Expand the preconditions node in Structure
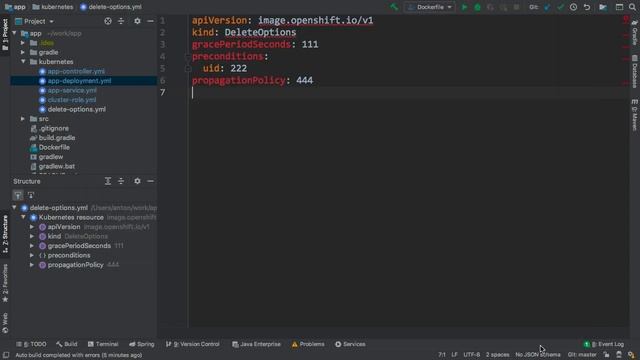640x360 pixels. [x=32, y=255]
